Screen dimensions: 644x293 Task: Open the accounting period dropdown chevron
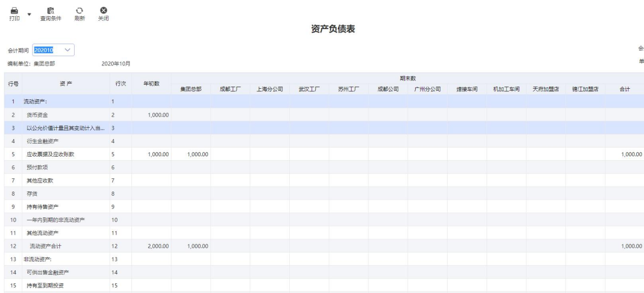point(68,50)
